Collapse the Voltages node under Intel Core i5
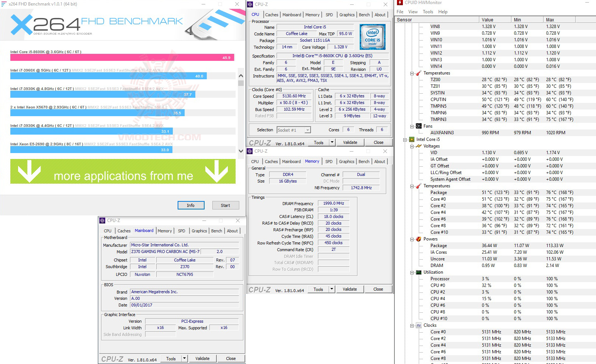 [412, 146]
